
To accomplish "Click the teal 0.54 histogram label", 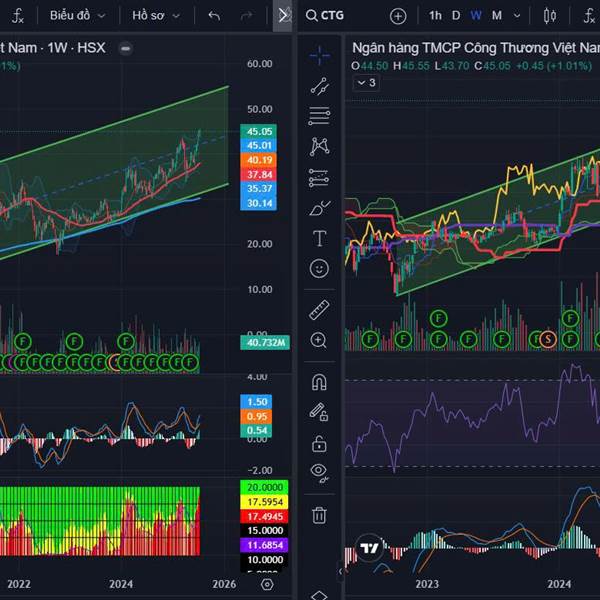I will 256,430.
